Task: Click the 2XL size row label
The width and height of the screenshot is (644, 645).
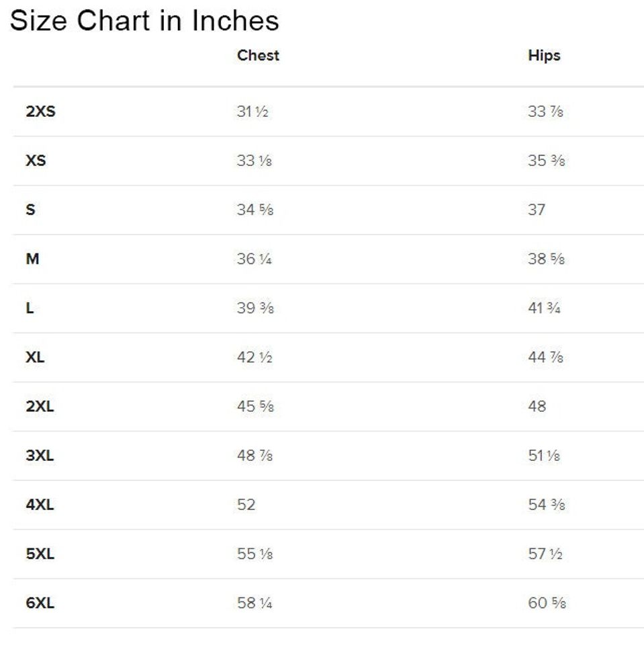Action: pyautogui.click(x=40, y=406)
